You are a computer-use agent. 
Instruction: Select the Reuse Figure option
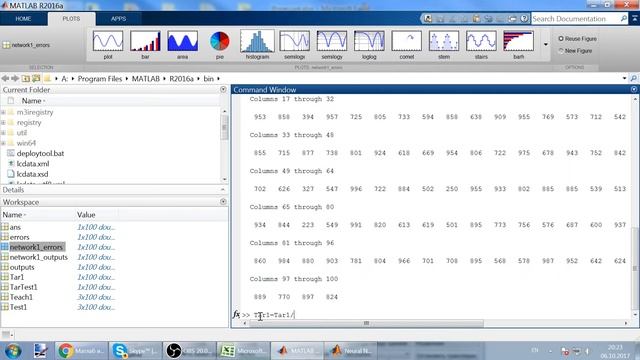(578, 38)
